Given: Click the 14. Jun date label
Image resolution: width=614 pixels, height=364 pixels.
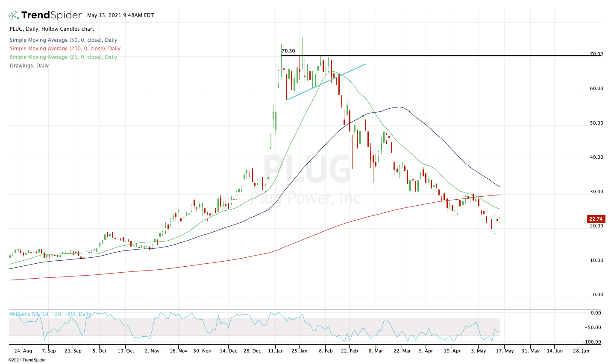Looking at the screenshot, I should coord(554,351).
